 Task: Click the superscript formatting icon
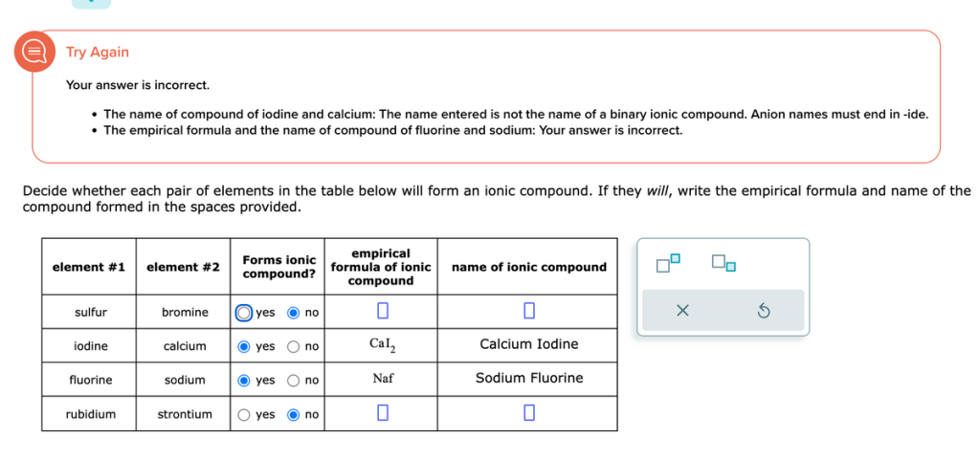point(669,263)
